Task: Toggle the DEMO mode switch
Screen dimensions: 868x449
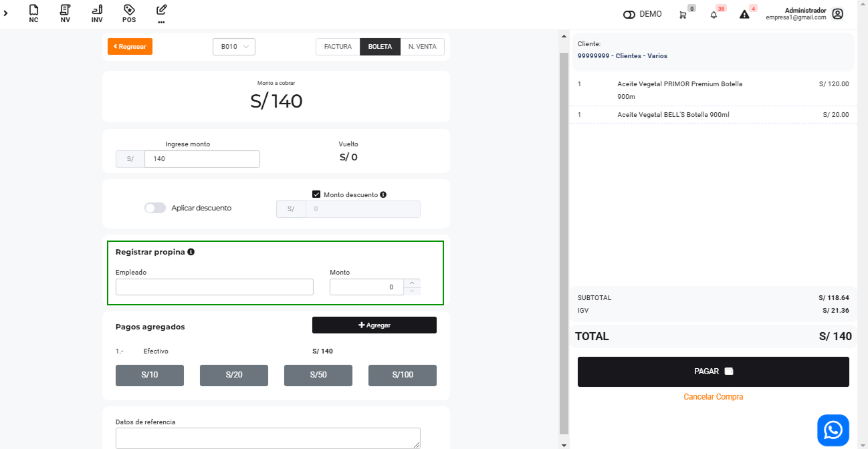Action: tap(629, 15)
